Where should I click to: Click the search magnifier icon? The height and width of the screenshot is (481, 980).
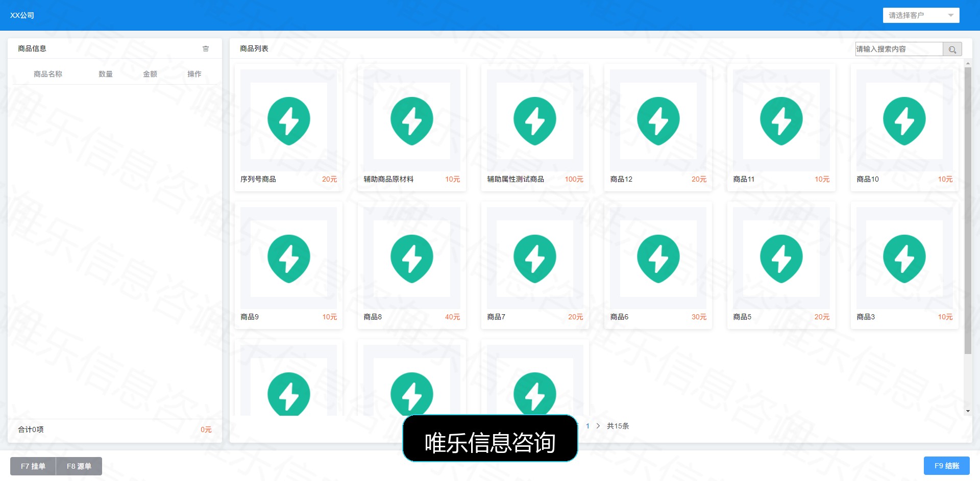[x=952, y=49]
